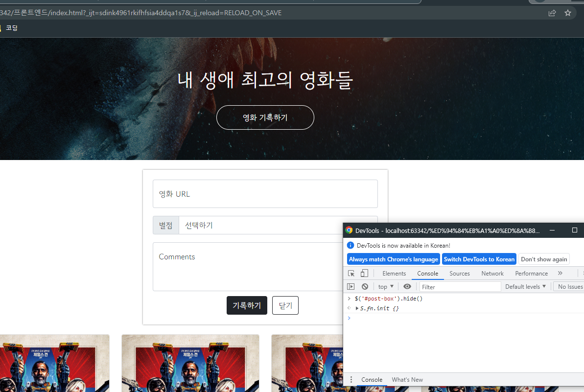Toggle the device toolbar icon in DevTools

pyautogui.click(x=364, y=273)
